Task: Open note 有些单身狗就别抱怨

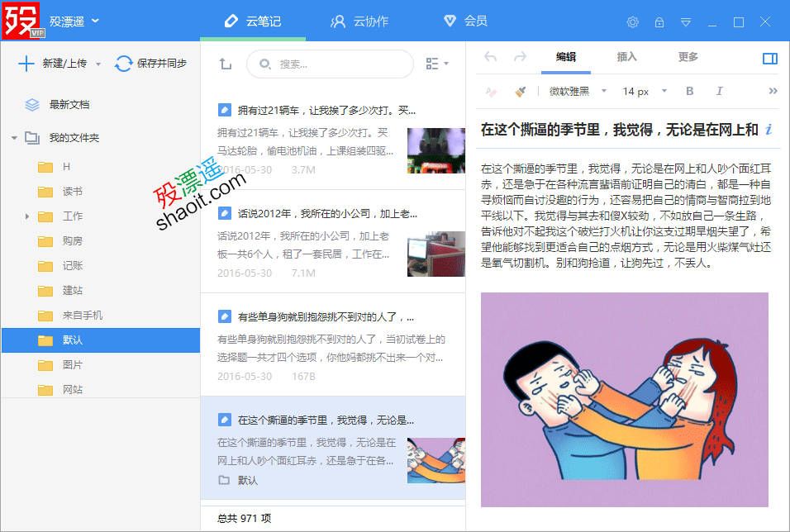Action: [x=332, y=344]
